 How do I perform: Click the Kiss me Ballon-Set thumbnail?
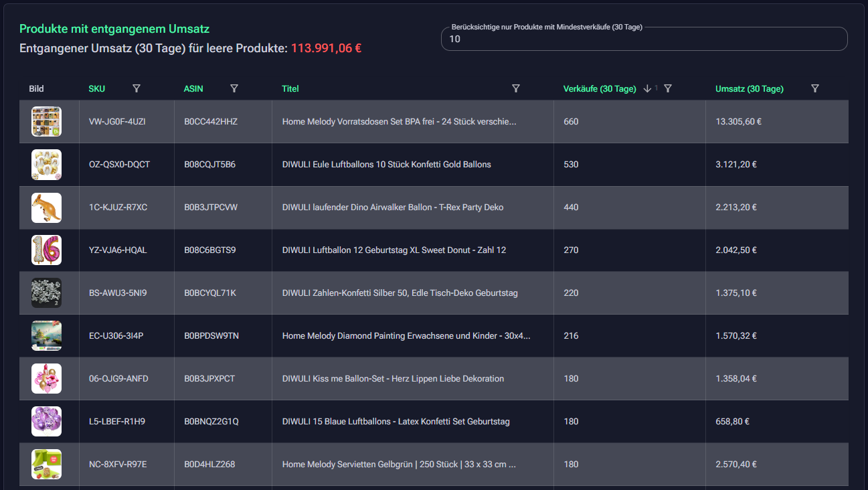tap(46, 379)
